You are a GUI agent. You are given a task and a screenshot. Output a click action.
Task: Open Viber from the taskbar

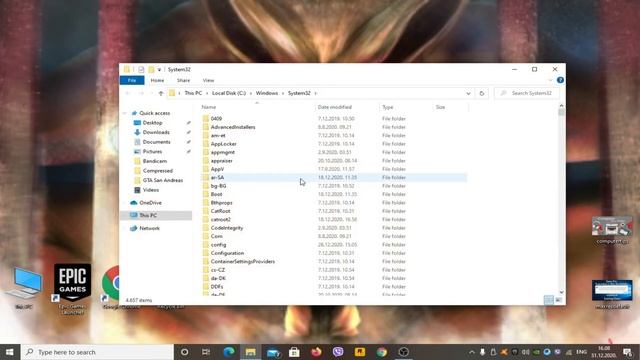(x=338, y=352)
